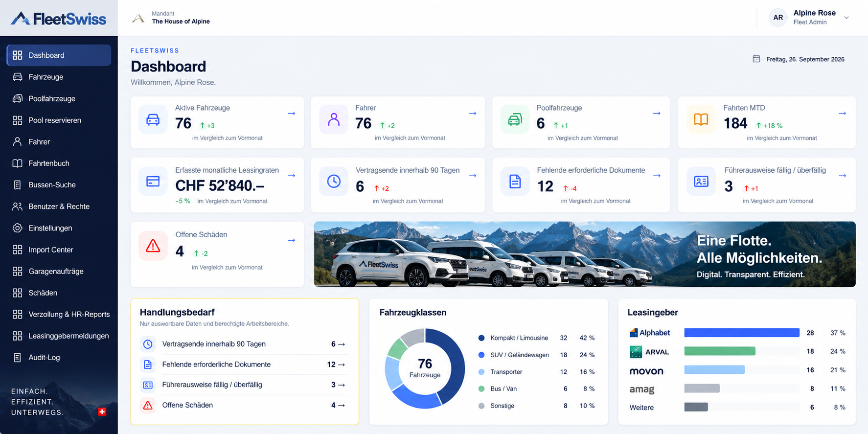
Task: Click the Alphabet blue progress bar
Action: click(742, 333)
